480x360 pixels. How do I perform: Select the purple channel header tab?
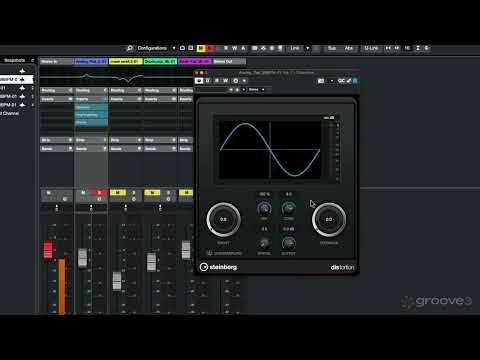(x=195, y=61)
